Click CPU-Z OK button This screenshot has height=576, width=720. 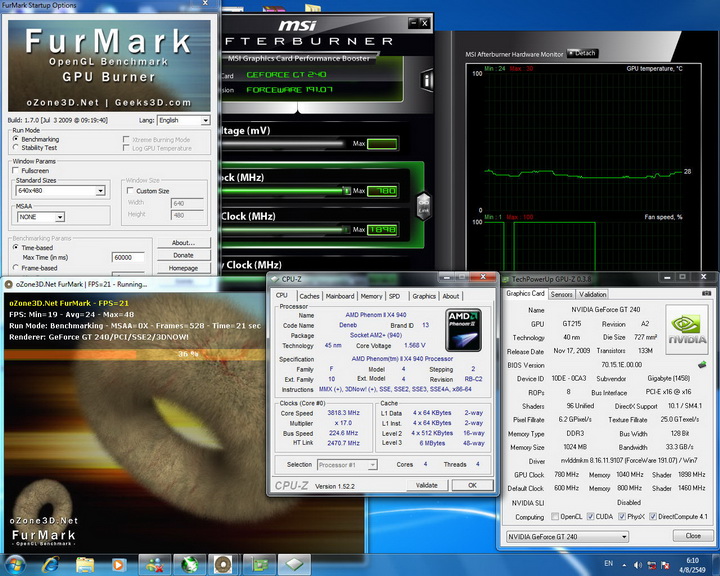tap(472, 485)
